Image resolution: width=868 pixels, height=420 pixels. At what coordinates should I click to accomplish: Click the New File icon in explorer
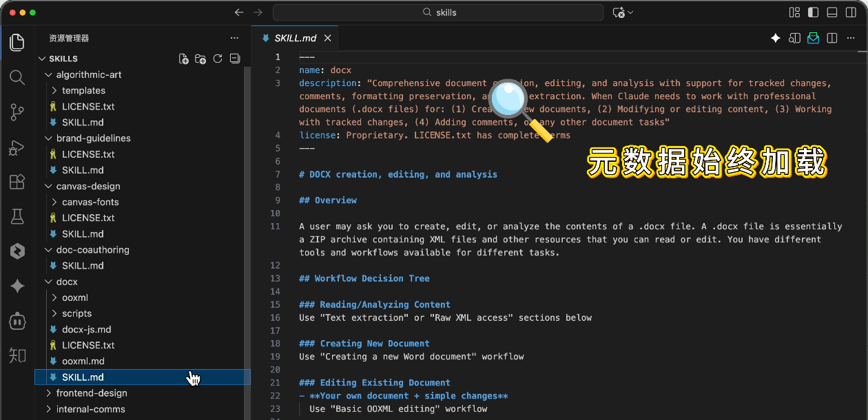[184, 59]
